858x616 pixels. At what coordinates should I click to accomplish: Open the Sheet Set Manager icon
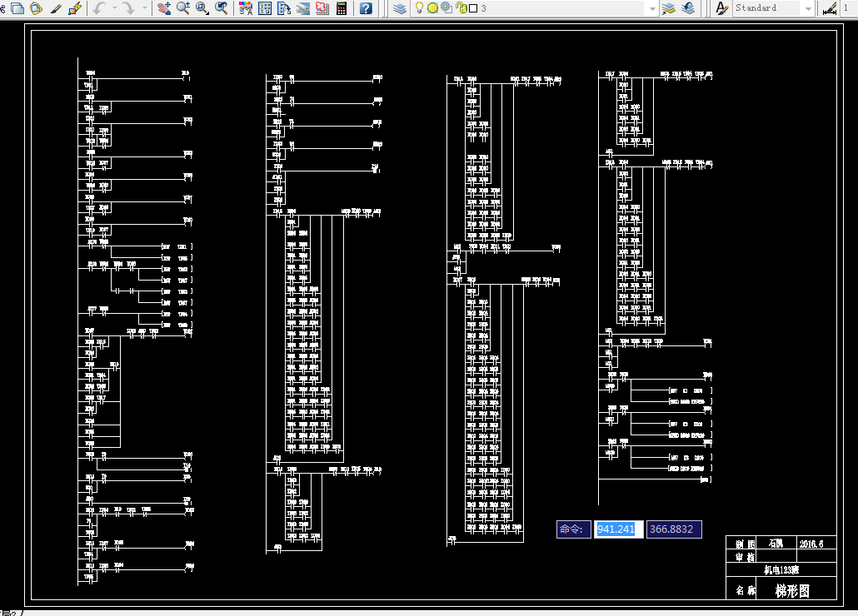(303, 8)
